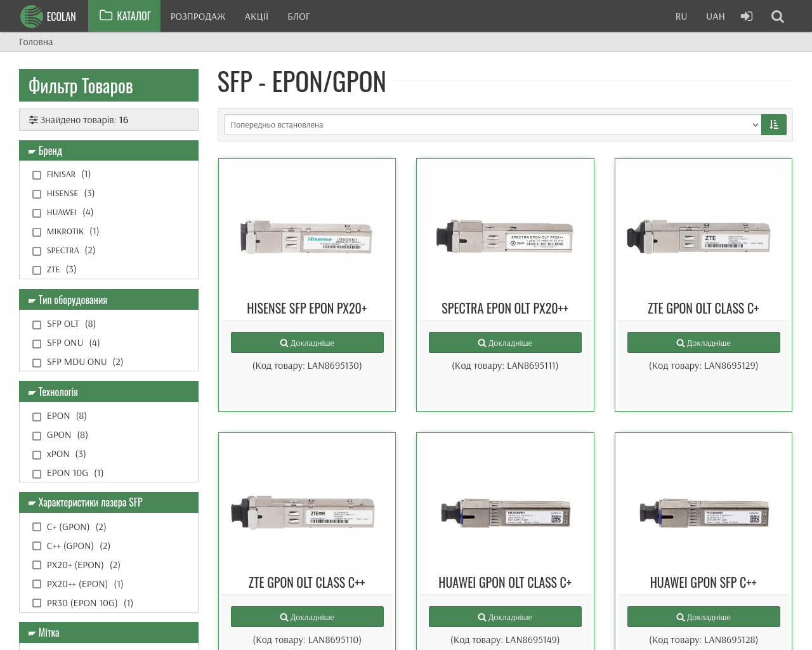The height and width of the screenshot is (650, 812).
Task: Click Докладніше for Huawei GPON OLT Class C+
Action: tap(505, 617)
